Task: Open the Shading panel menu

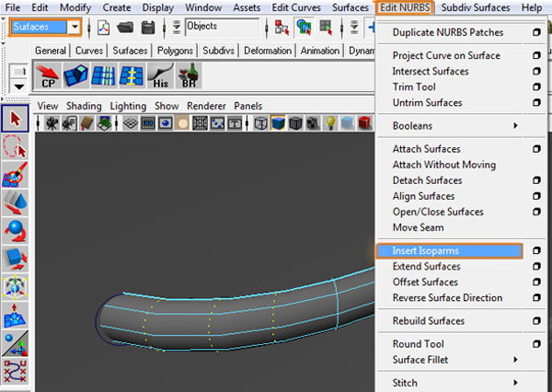Action: [x=84, y=106]
